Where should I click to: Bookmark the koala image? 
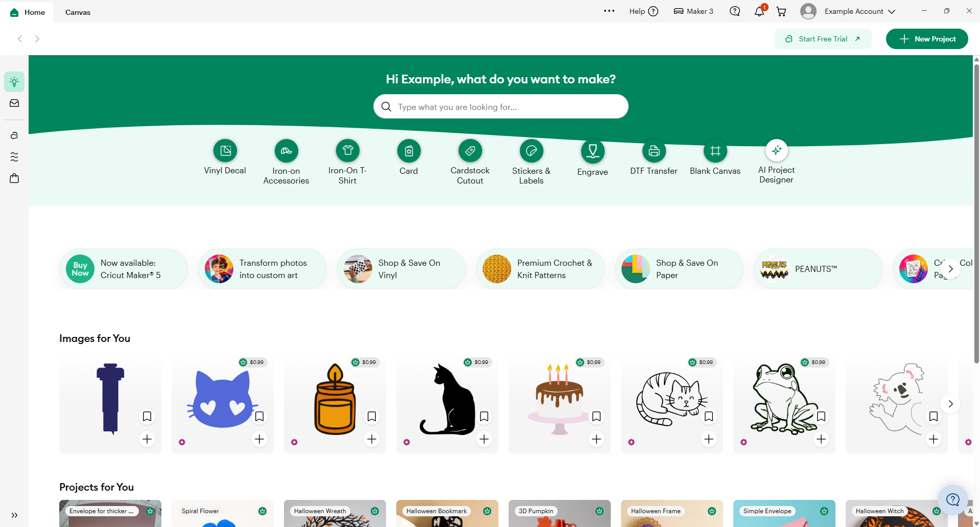point(934,417)
